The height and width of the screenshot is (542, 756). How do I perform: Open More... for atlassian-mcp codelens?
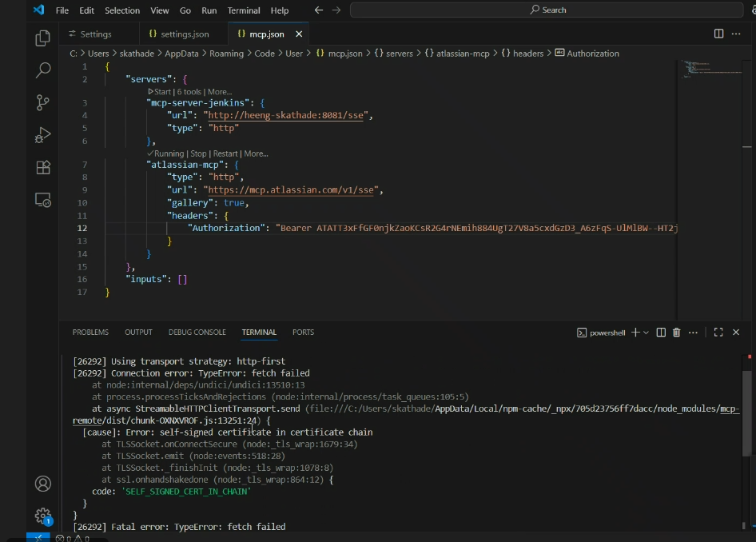(x=256, y=153)
